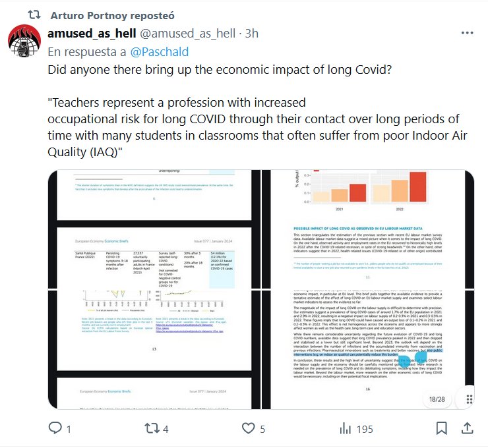This screenshot has height=448, width=488.
Task: Click the 18/28 page counter badge
Action: tap(437, 399)
